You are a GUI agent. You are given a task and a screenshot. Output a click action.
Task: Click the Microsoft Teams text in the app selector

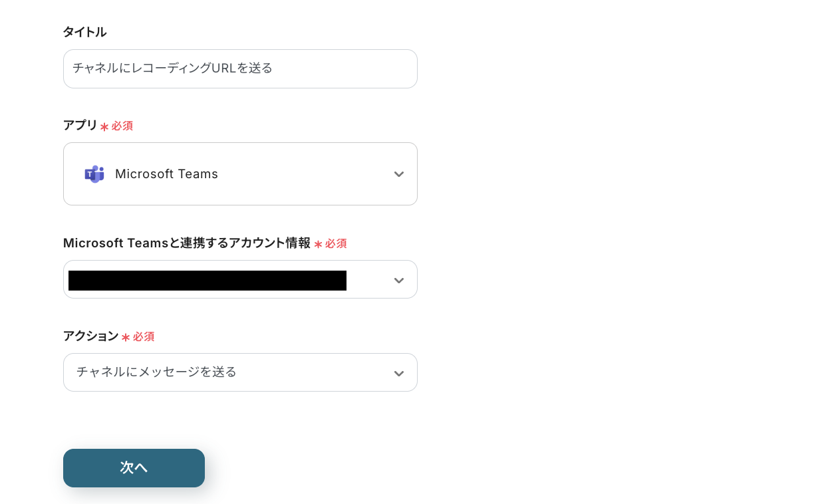coord(166,174)
